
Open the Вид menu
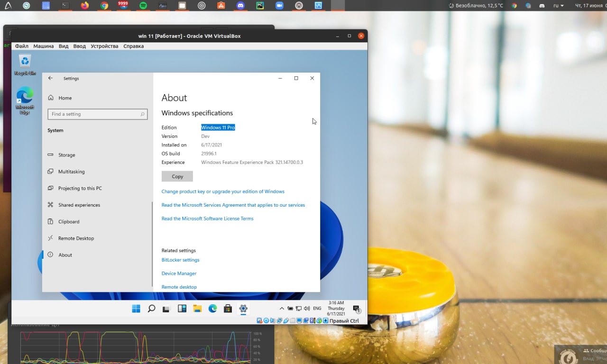pos(64,46)
